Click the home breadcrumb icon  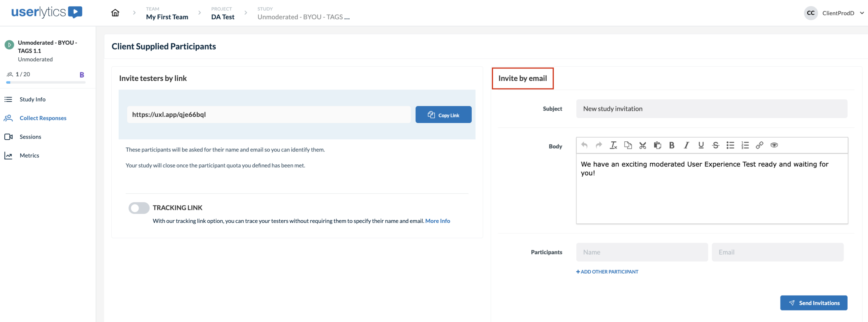(x=115, y=13)
